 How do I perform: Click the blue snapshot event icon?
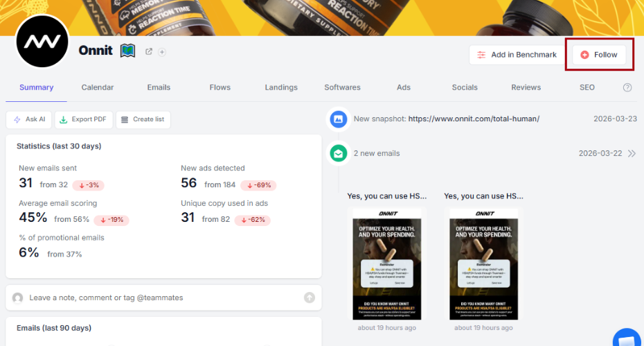tap(339, 119)
